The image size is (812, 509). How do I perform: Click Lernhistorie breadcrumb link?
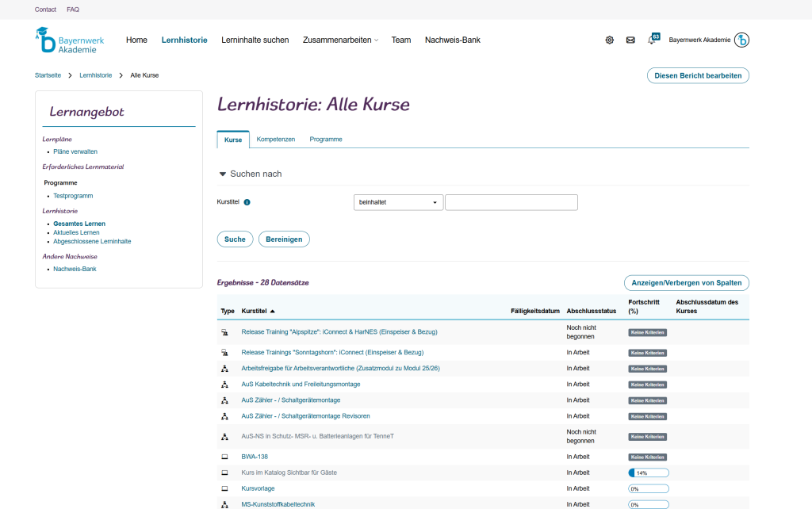pos(96,75)
